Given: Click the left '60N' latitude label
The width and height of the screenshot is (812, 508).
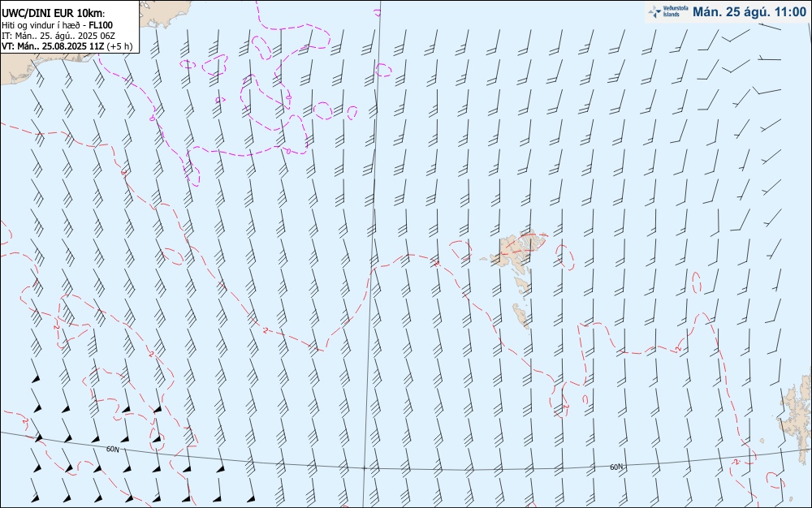Looking at the screenshot, I should 112,450.
